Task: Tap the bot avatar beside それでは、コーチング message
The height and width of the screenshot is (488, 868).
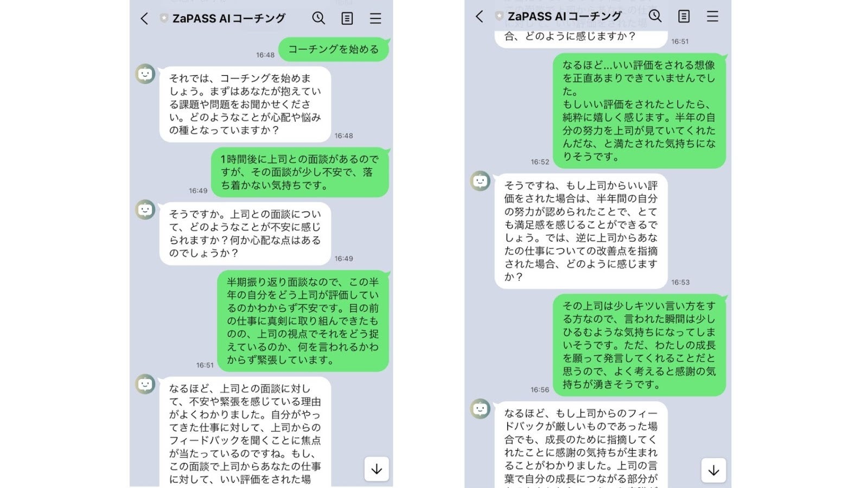Action: 145,74
